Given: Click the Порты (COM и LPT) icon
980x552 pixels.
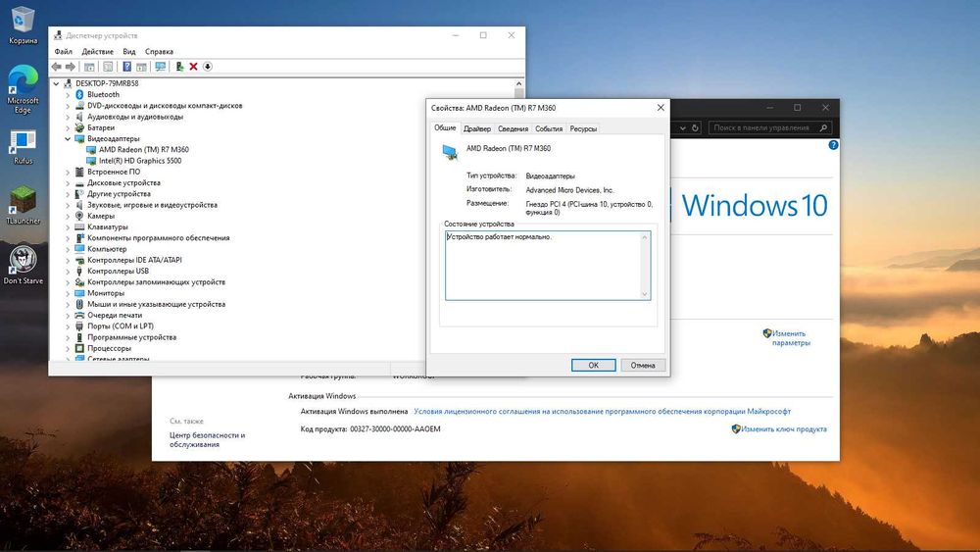Looking at the screenshot, I should click(x=79, y=326).
